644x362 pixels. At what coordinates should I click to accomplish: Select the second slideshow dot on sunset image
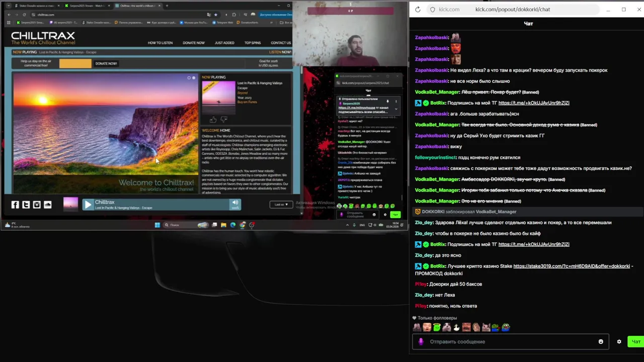[194, 77]
